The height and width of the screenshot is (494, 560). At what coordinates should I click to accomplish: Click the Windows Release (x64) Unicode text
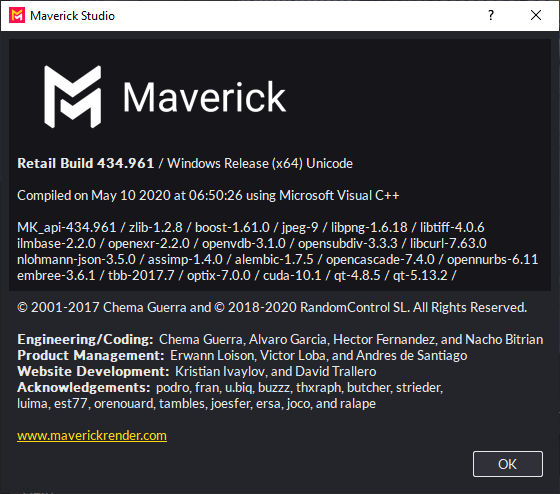point(260,163)
